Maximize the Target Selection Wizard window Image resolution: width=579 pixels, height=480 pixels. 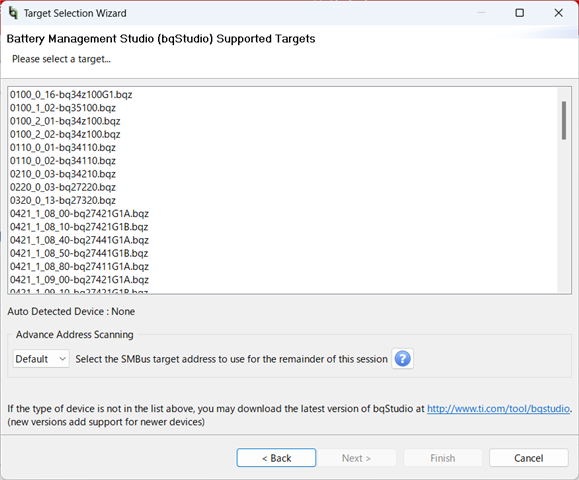pyautogui.click(x=520, y=13)
